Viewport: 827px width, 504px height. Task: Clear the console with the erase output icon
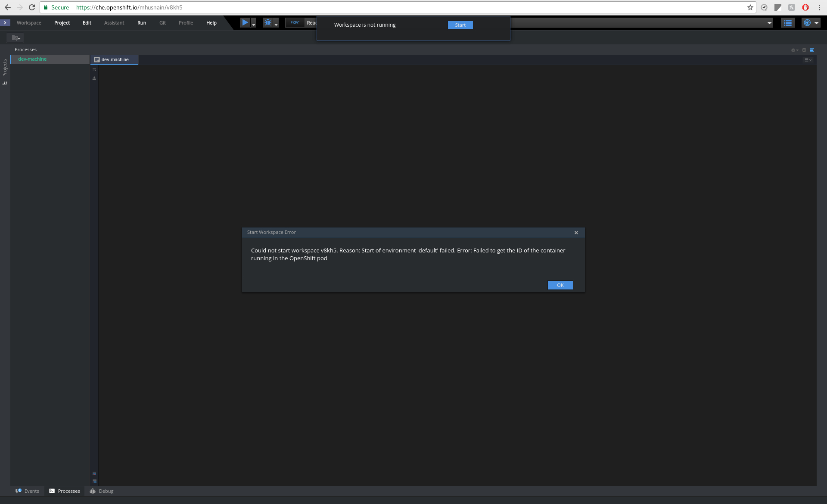(x=94, y=69)
